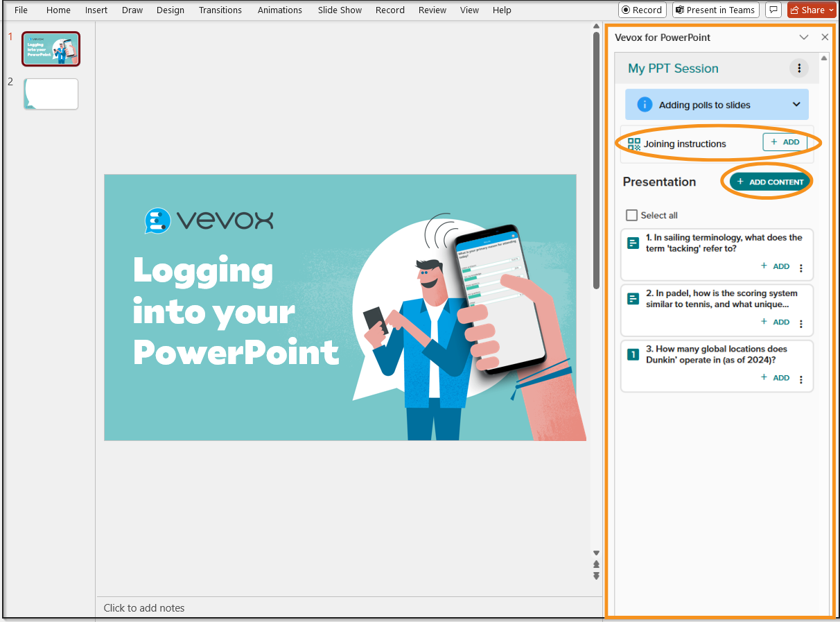Switch to the Slide Show tab
Viewport: 840px width, 622px height.
(340, 10)
